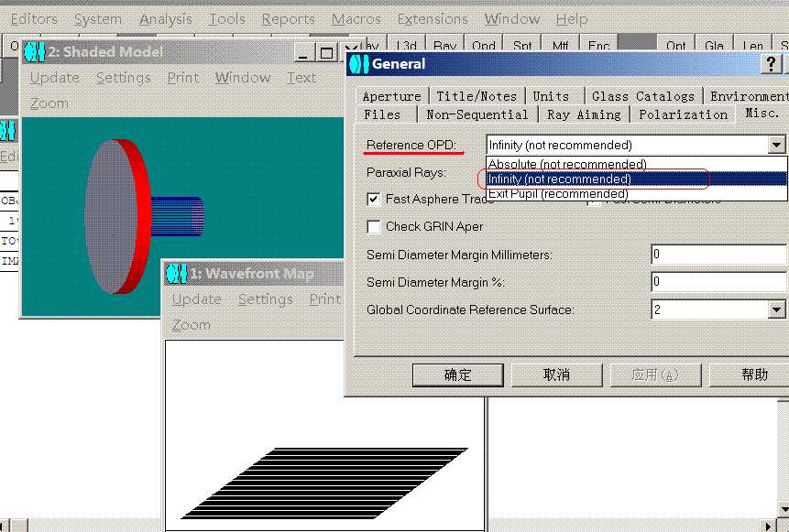Open Window menu in Shaded Model
This screenshot has width=789, height=532.
(x=243, y=78)
